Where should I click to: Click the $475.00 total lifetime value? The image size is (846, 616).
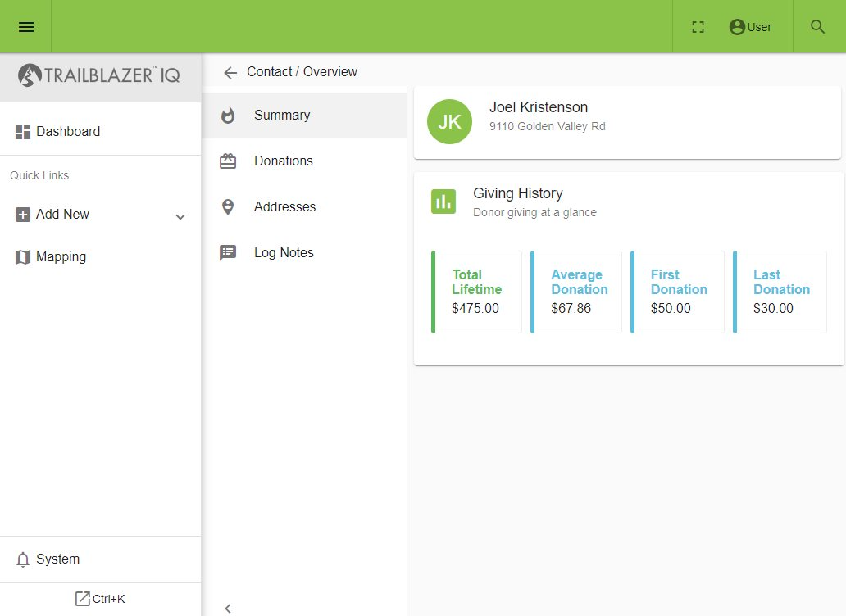click(x=475, y=308)
